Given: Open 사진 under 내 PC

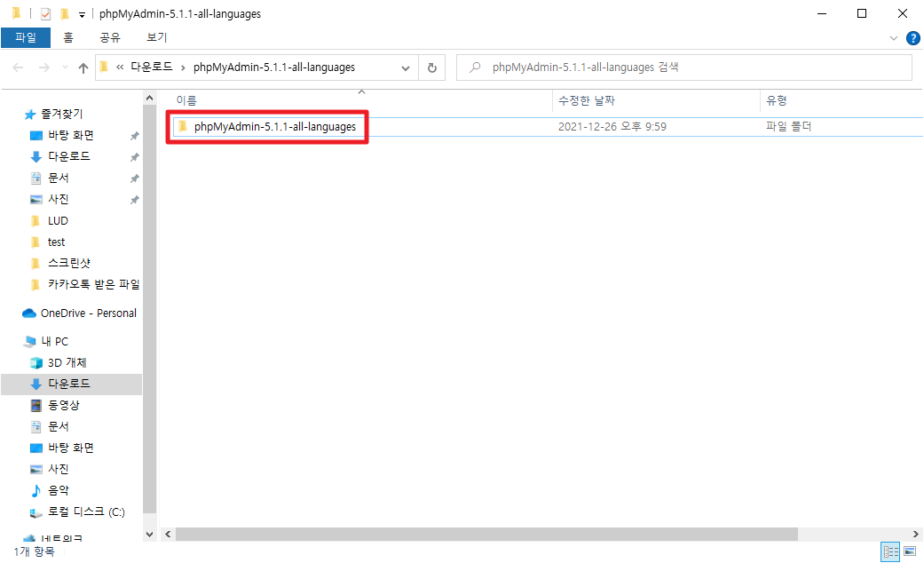Looking at the screenshot, I should pyautogui.click(x=59, y=469).
